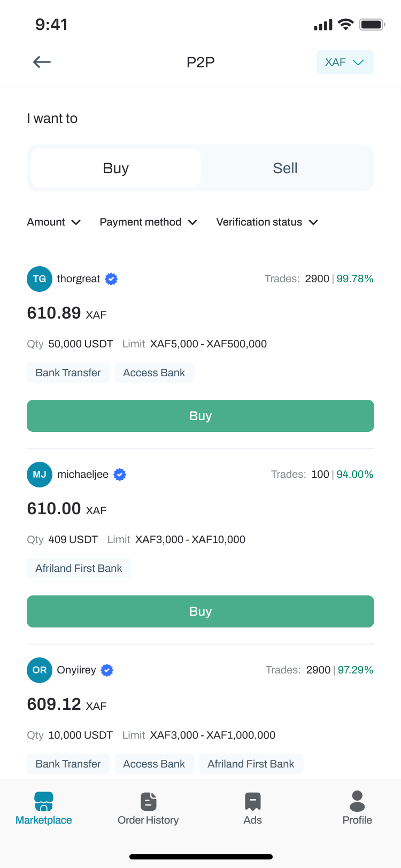Expand the Verification status filter

pos(267,222)
